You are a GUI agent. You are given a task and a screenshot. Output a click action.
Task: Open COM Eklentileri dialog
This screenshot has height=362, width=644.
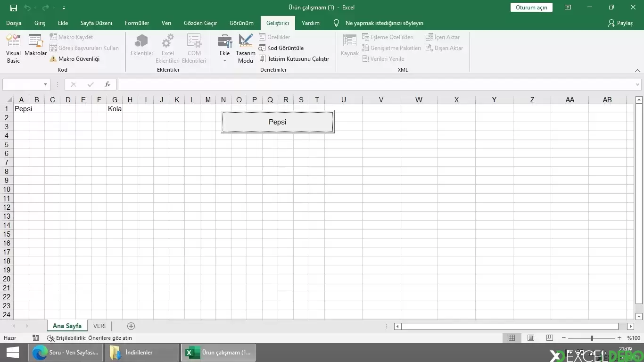pyautogui.click(x=194, y=49)
